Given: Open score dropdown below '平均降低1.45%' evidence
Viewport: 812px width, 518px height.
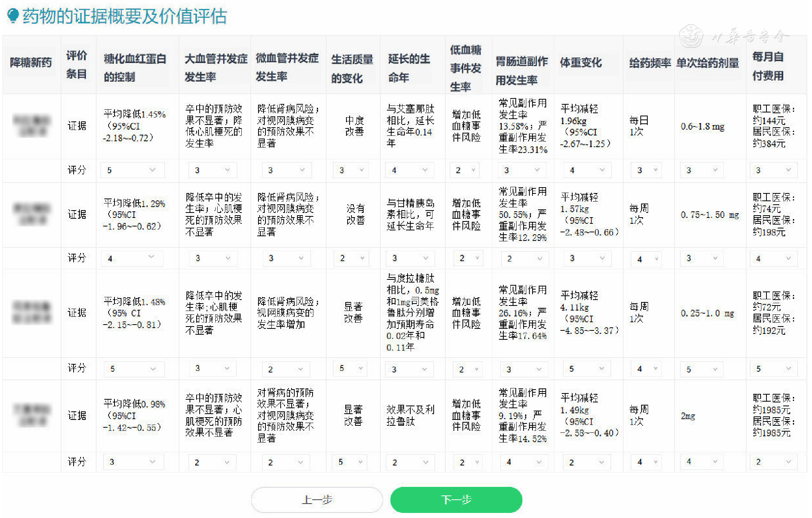Looking at the screenshot, I should (132, 170).
